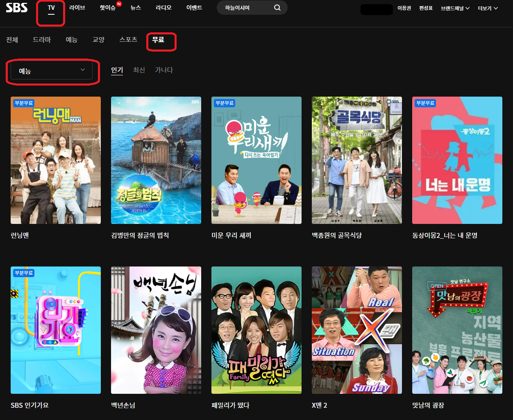
Task: Select the 전체 category tab
Action: point(12,40)
